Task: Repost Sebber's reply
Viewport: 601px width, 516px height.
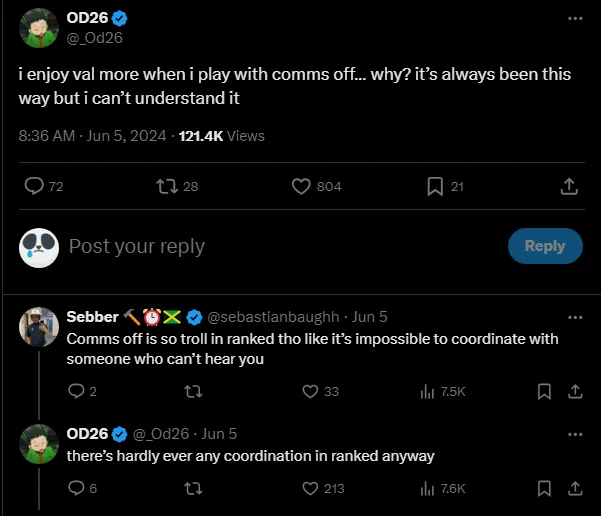Action: [193, 391]
